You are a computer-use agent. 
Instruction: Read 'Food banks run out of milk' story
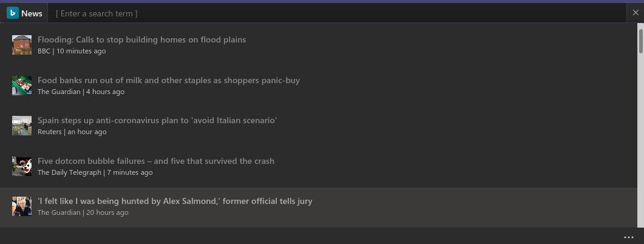click(x=169, y=80)
